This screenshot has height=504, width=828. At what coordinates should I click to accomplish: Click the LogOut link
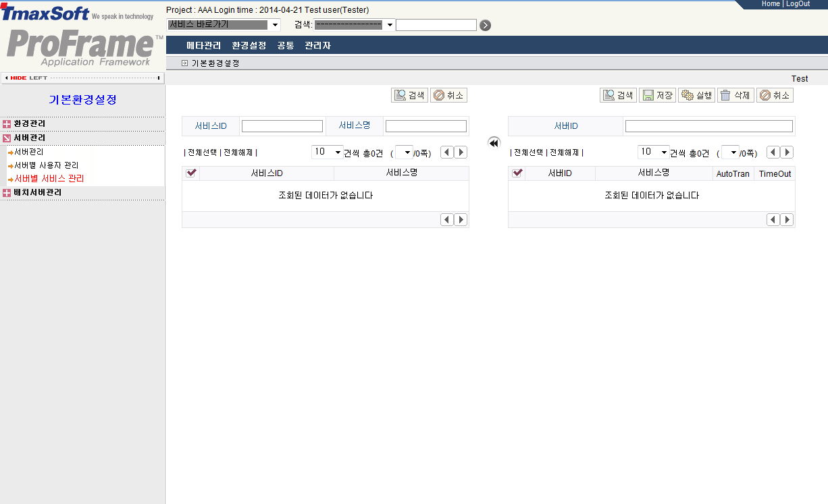click(x=798, y=4)
